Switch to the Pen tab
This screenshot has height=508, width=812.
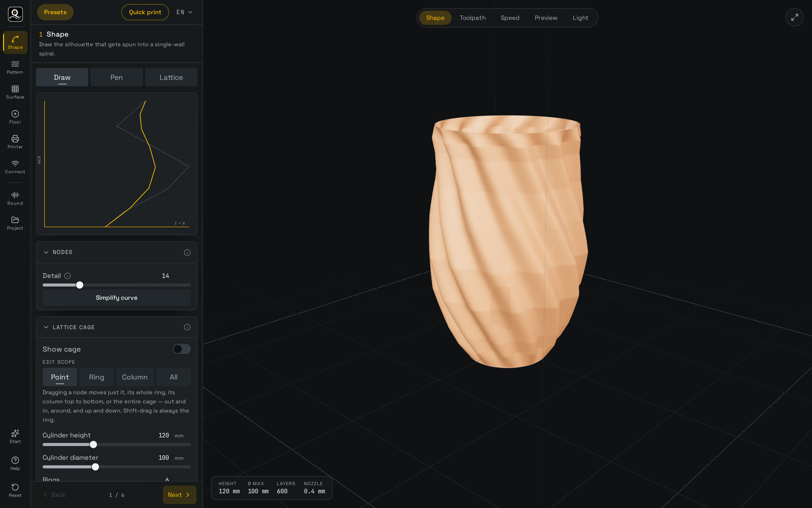point(116,77)
